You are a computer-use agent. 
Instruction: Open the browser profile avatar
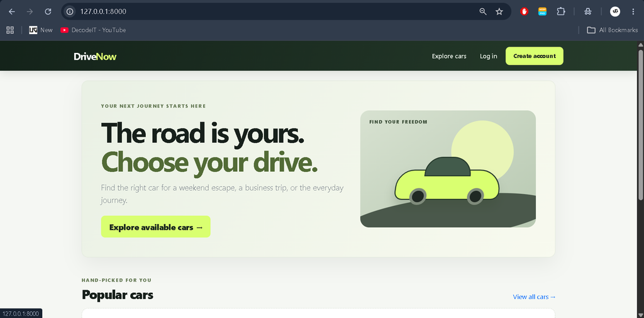[615, 11]
